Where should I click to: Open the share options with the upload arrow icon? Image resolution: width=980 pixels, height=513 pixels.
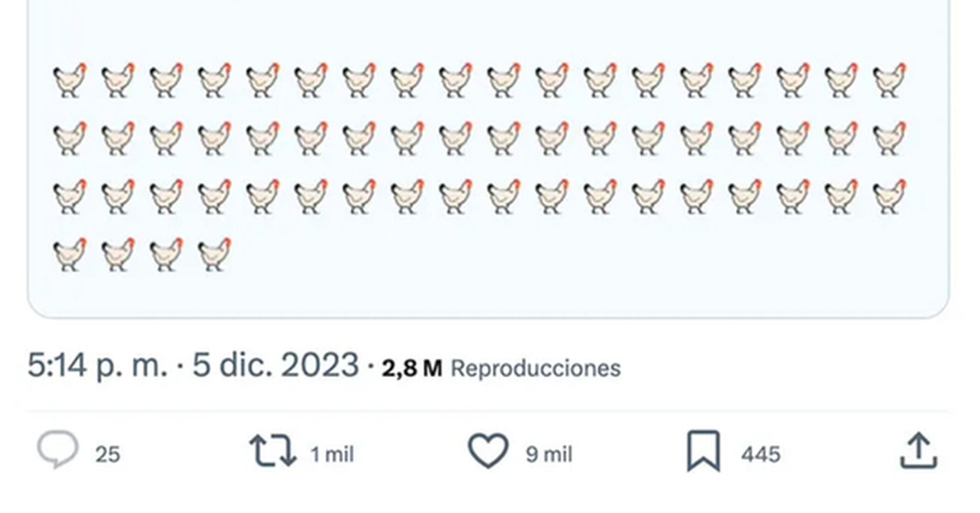point(918,451)
